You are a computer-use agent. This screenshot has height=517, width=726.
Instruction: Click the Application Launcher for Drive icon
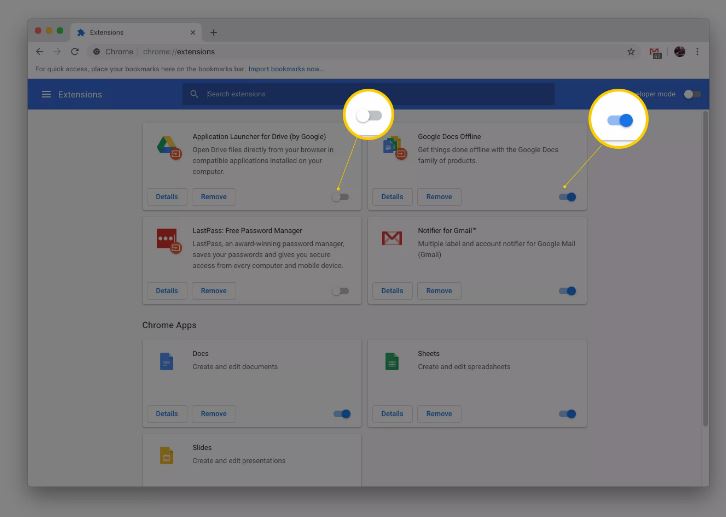tap(169, 148)
